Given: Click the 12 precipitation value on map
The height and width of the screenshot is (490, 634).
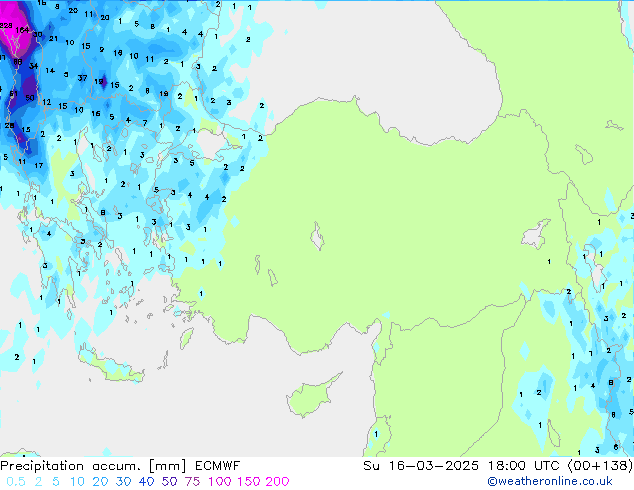Looking at the screenshot, I should tap(46, 102).
